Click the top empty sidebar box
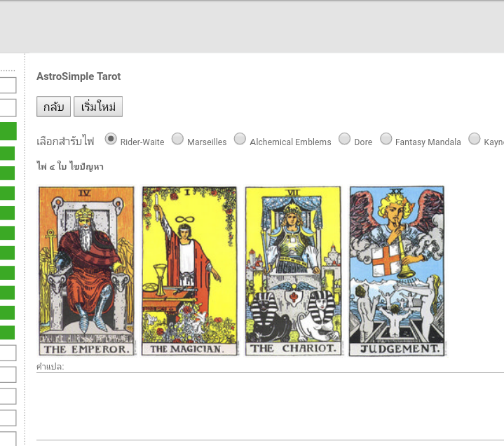The image size is (504, 446). click(x=8, y=86)
